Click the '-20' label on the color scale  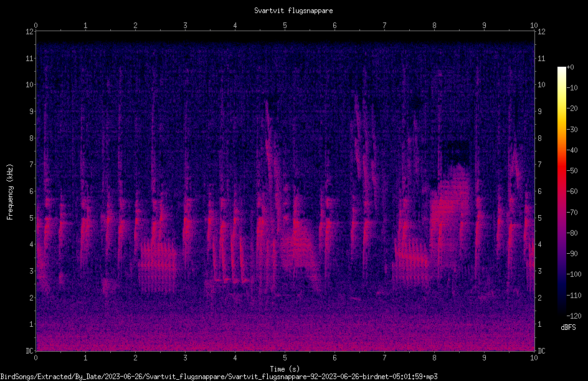tap(572, 109)
